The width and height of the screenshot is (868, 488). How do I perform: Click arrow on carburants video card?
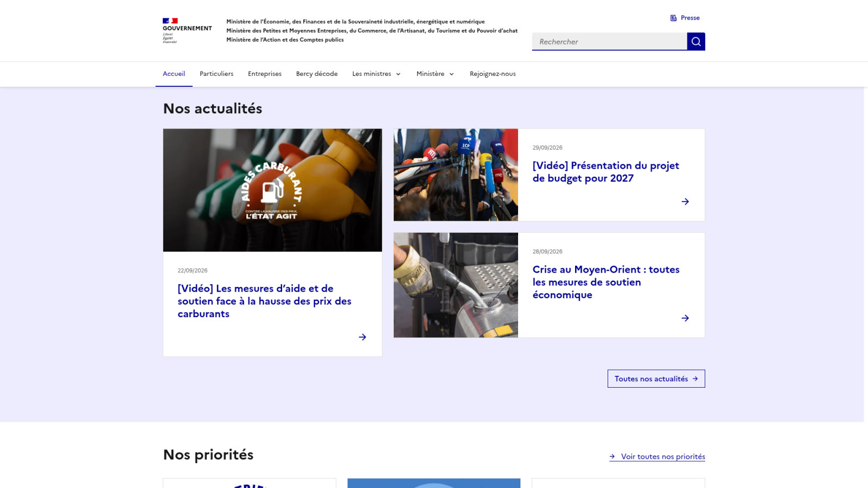(x=362, y=337)
